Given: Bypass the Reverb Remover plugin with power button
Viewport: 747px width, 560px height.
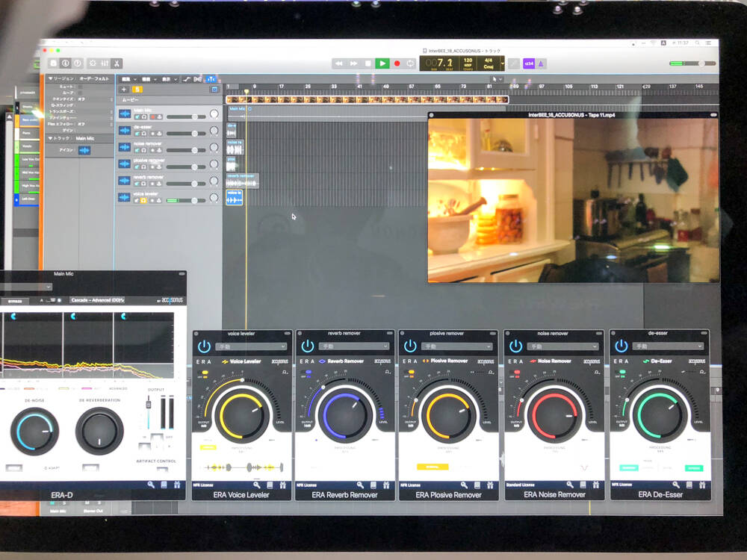Looking at the screenshot, I should (x=307, y=346).
